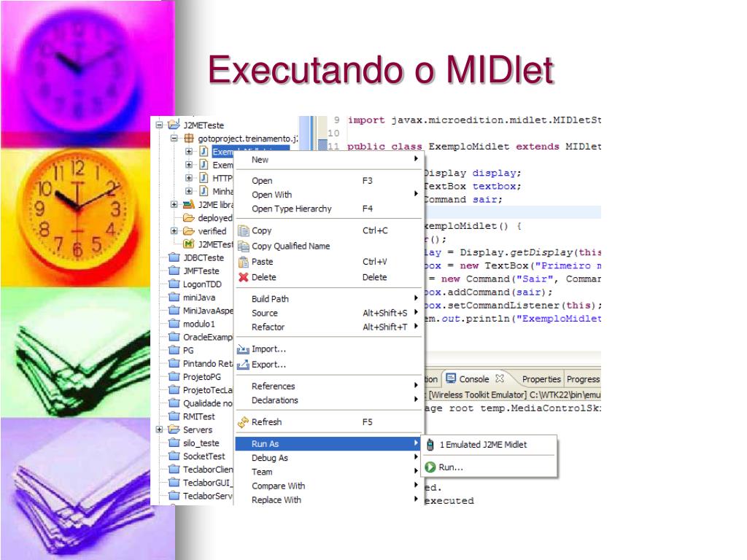Screen dimensions: 747x560
Task: Collapse the gotoproject.treinamento package node
Action: pyautogui.click(x=174, y=139)
